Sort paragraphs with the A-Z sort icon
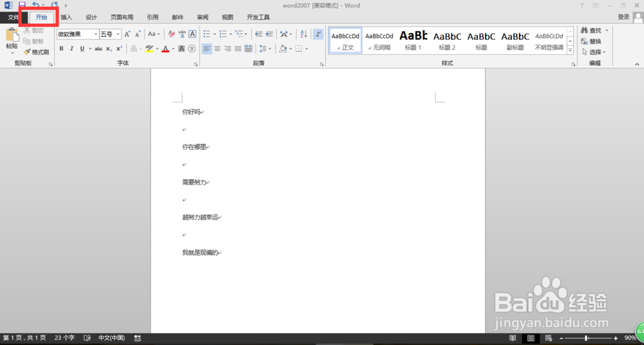644x345 pixels. pos(303,34)
